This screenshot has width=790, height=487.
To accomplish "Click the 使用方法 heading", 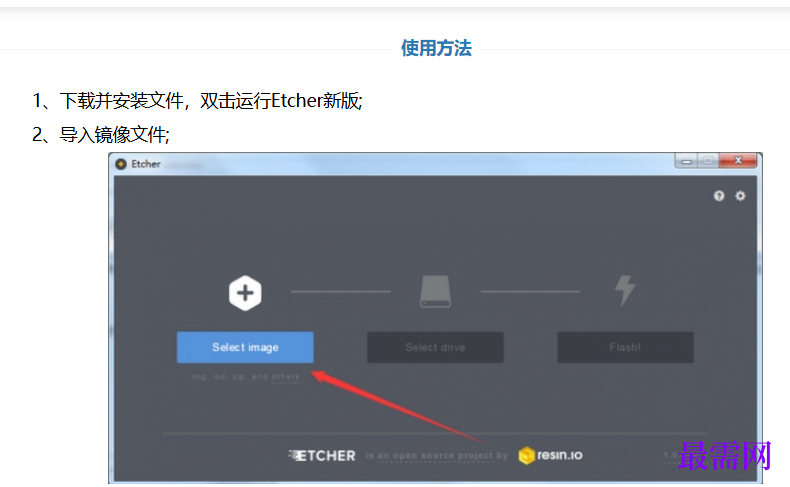I will click(x=436, y=48).
